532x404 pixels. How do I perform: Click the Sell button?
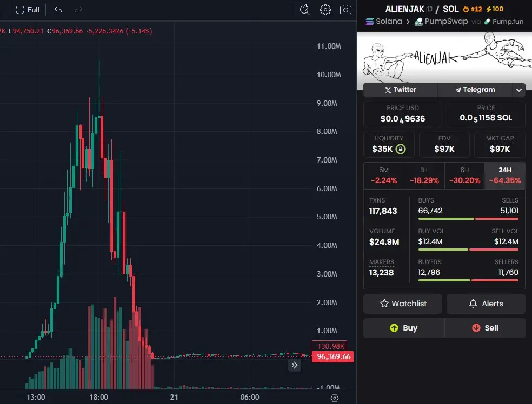(x=485, y=328)
